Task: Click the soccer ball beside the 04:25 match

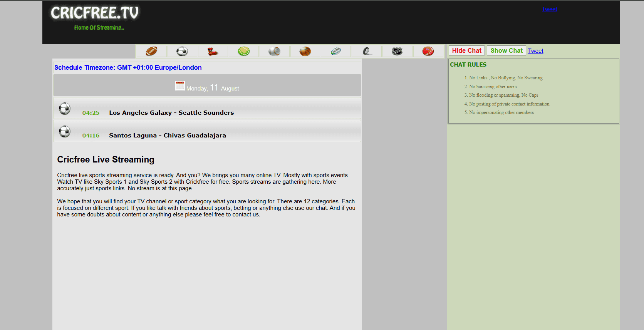Action: (x=65, y=109)
